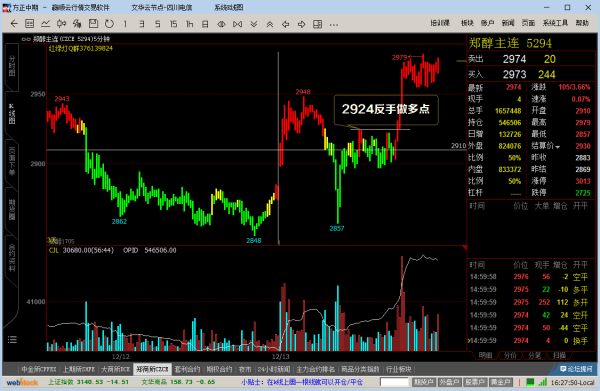The width and height of the screenshot is (600, 391).
Task: Switch to the 上期所SHFE exchange tab
Action: coord(78,369)
